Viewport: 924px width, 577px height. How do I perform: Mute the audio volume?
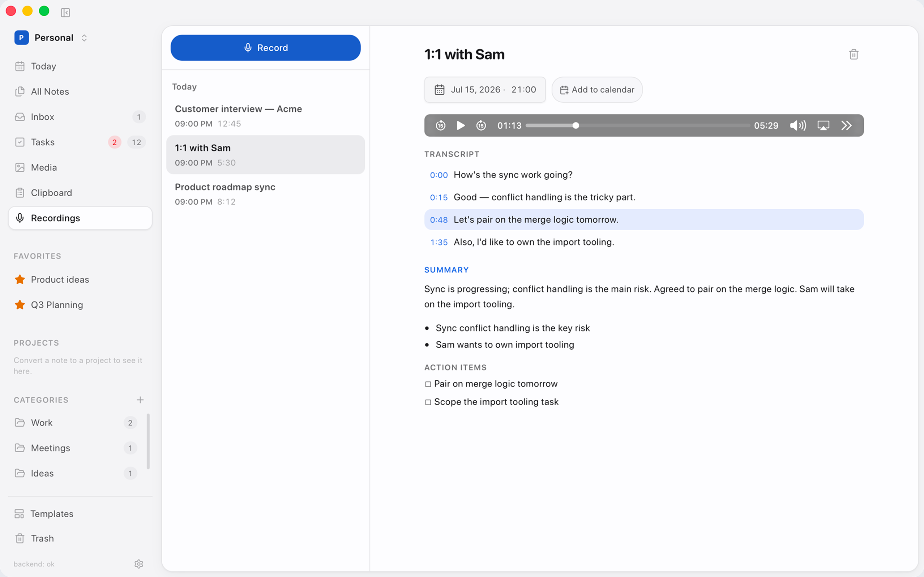[x=798, y=125]
